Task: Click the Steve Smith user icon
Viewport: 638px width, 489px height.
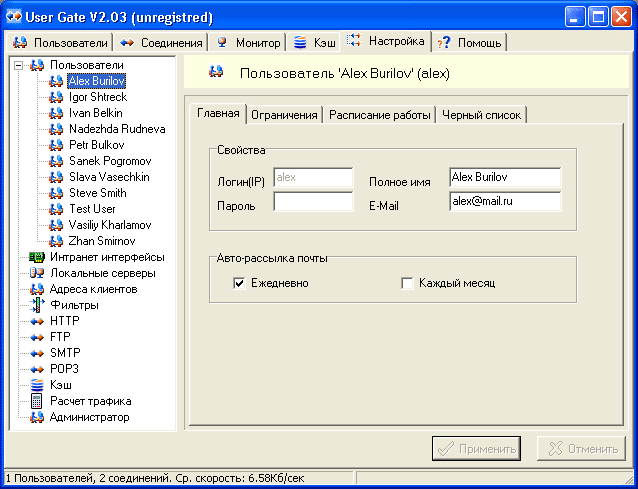Action: click(56, 193)
